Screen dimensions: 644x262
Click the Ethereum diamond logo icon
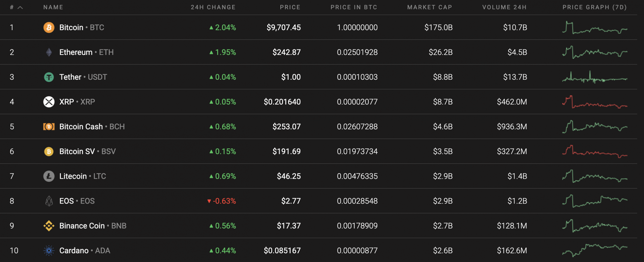coord(49,52)
